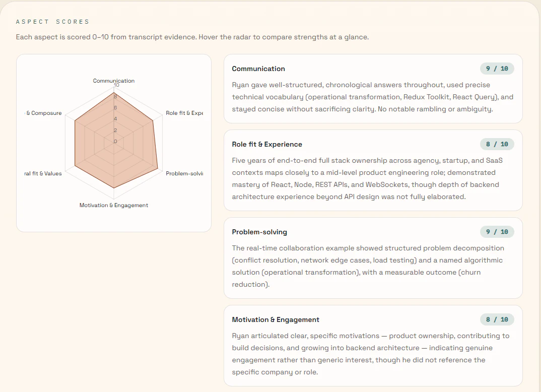Click the Problem-solving 9 / 10 score badge

click(497, 232)
